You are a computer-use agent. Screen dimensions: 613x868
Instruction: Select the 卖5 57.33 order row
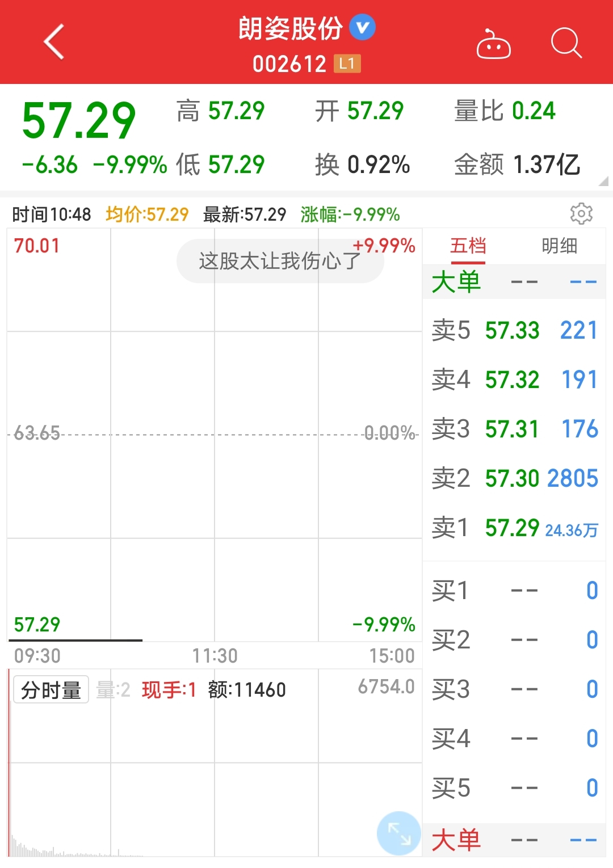click(514, 330)
